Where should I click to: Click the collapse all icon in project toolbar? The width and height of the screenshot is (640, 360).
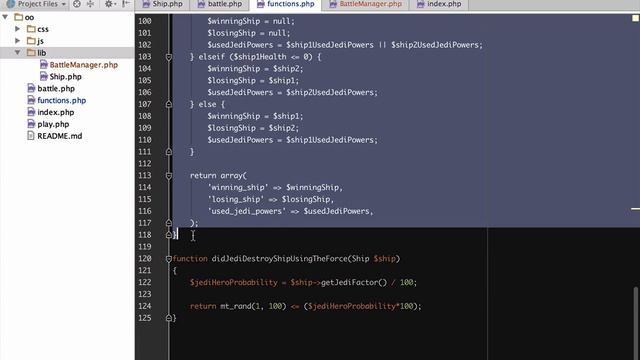pos(90,4)
